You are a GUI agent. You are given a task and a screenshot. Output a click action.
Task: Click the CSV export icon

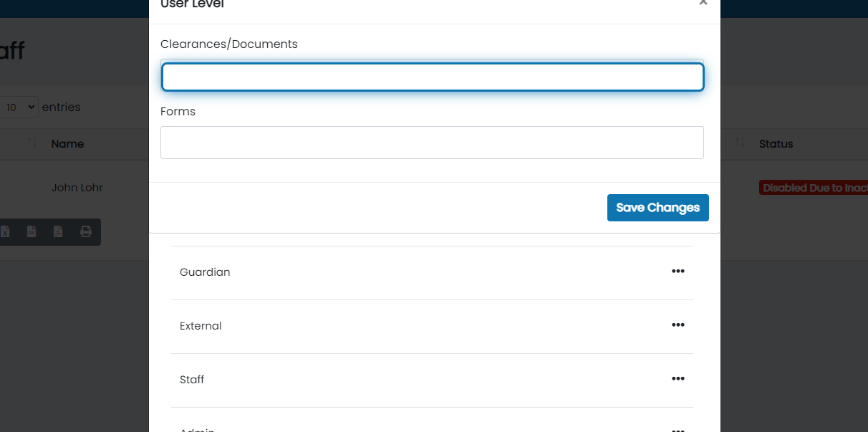[32, 231]
